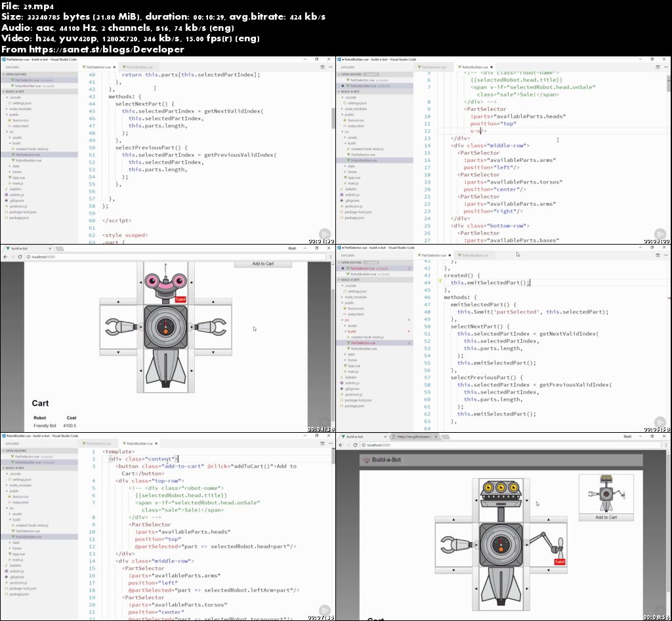Select next head right of yellow-eyed robot head
The width and height of the screenshot is (672, 621).
tap(527, 500)
